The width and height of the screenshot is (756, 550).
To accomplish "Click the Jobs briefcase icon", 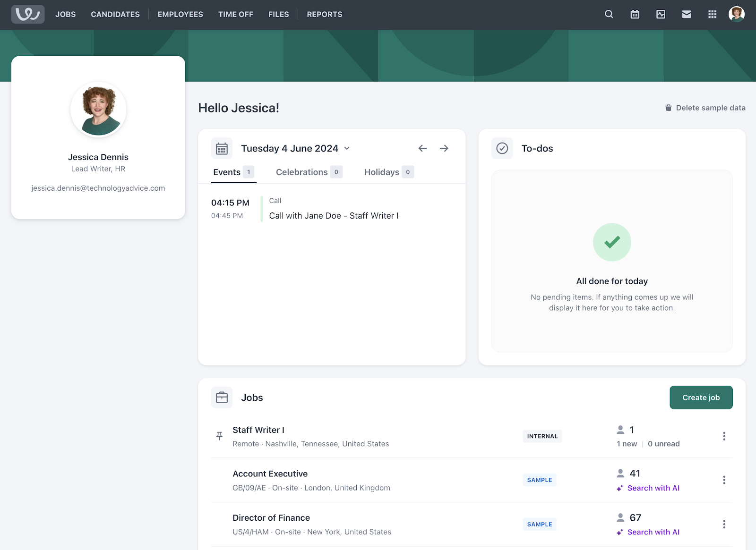I will point(222,398).
